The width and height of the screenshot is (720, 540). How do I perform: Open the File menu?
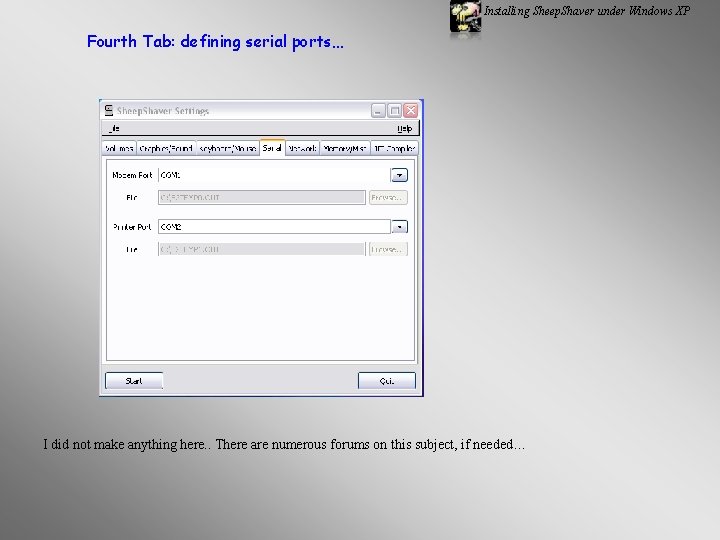114,129
